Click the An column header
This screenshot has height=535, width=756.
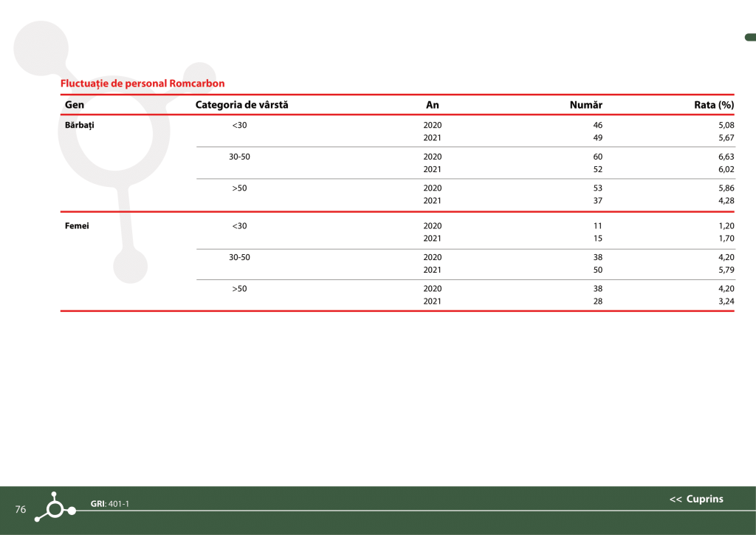433,105
